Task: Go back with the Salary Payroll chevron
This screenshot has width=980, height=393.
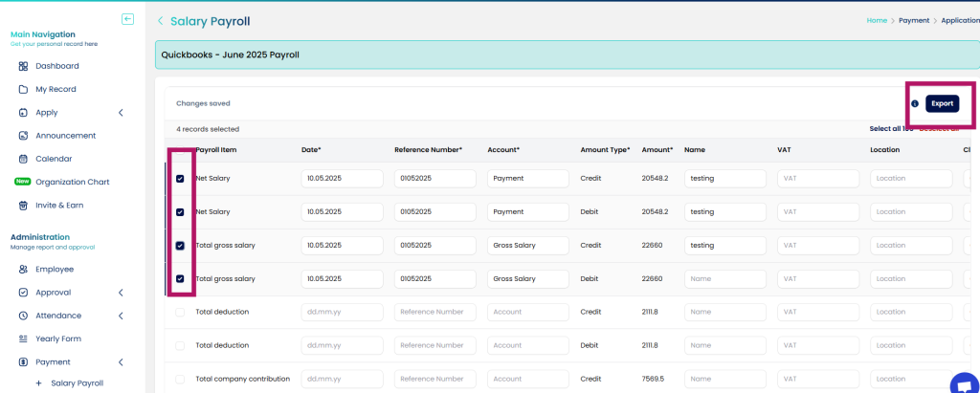Action: tap(160, 21)
